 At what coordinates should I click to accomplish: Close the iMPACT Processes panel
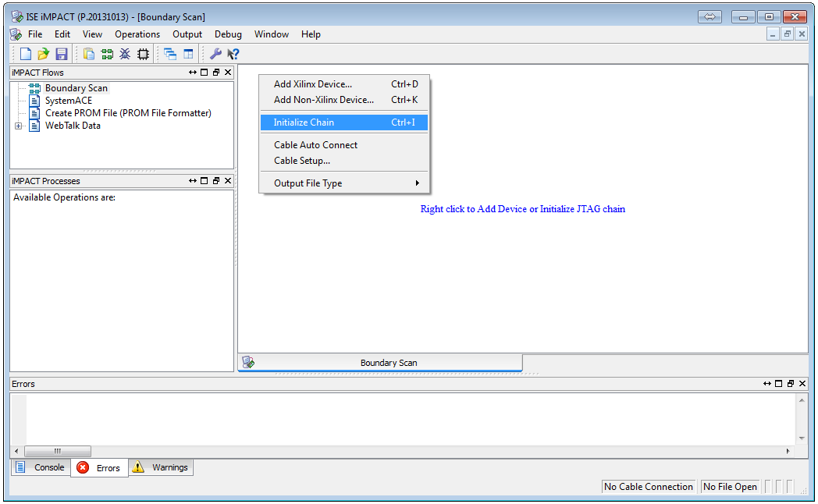(x=228, y=181)
